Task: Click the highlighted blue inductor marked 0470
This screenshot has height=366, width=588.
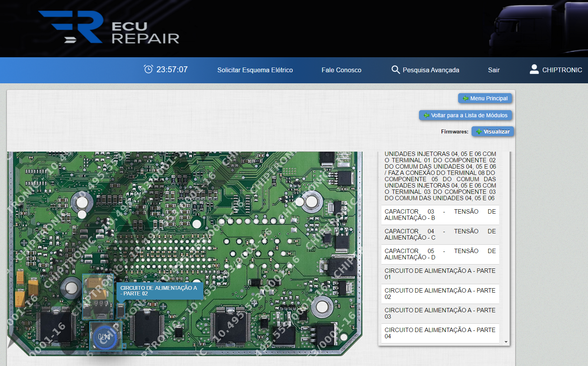Action: pyautogui.click(x=105, y=336)
